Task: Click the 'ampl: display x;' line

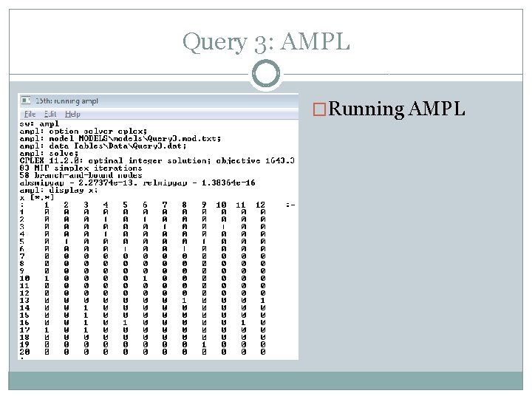Action: (x=58, y=190)
